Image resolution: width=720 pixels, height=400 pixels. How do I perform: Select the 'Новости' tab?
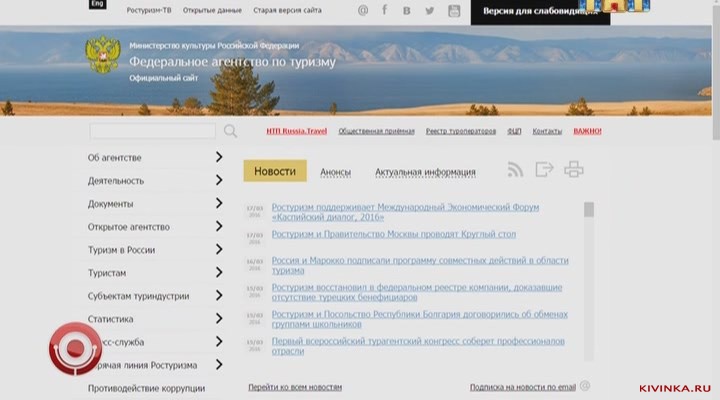pos(275,171)
